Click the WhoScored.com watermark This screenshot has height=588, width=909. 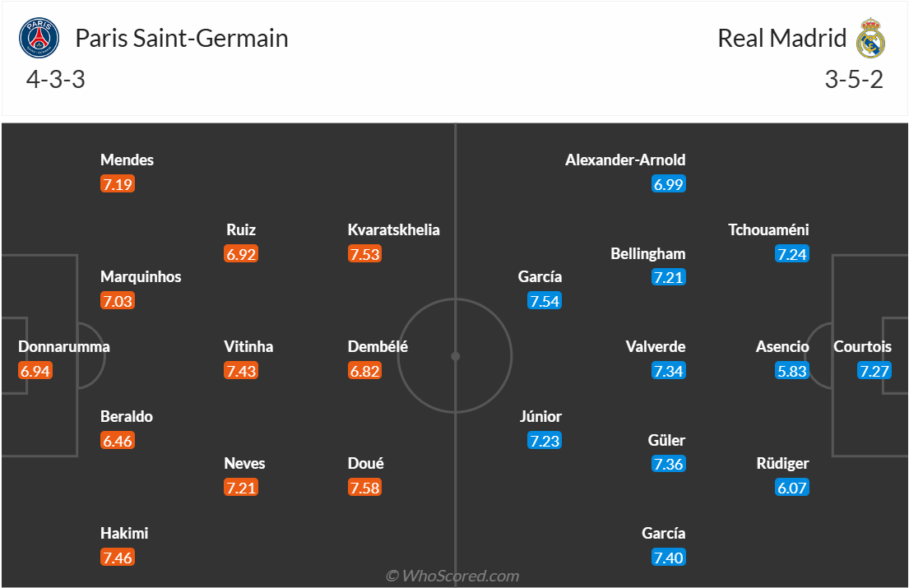pyautogui.click(x=452, y=576)
